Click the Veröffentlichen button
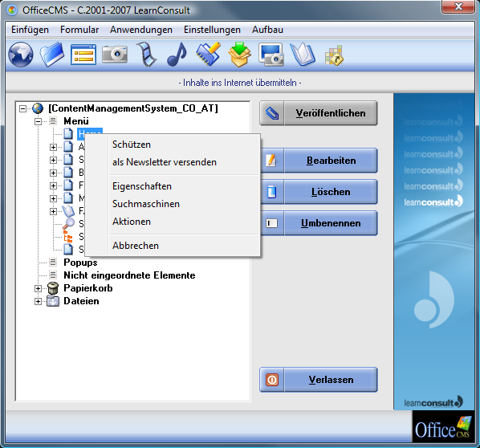The image size is (480, 448). click(319, 113)
